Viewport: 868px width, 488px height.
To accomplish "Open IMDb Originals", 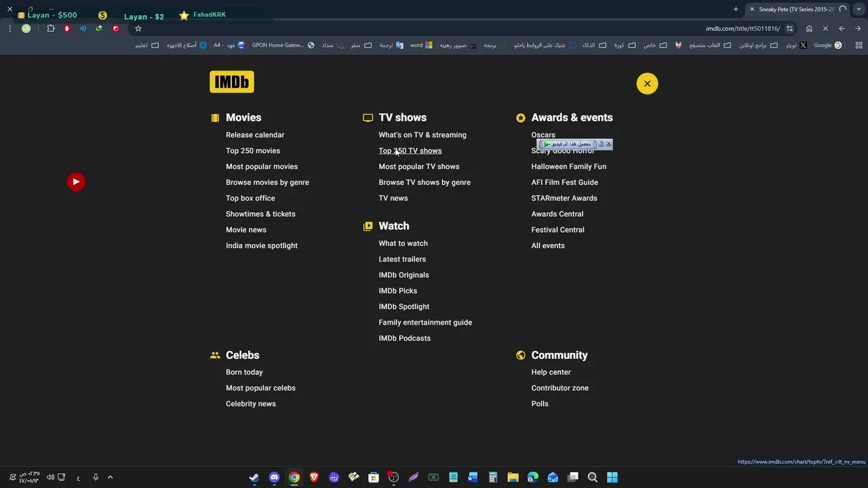I will pos(403,275).
